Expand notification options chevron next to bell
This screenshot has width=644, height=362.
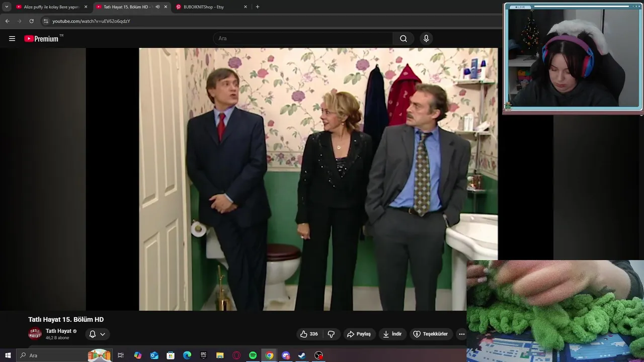[x=103, y=334]
